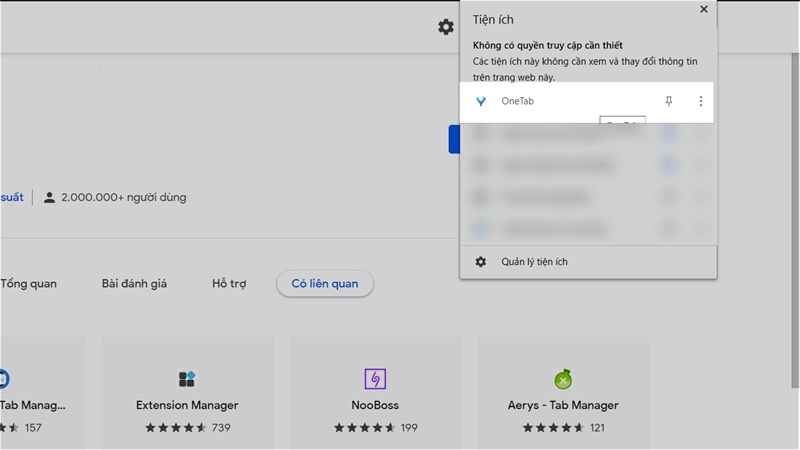Open OneTab from the extensions list
800x450 pixels.
[587, 102]
